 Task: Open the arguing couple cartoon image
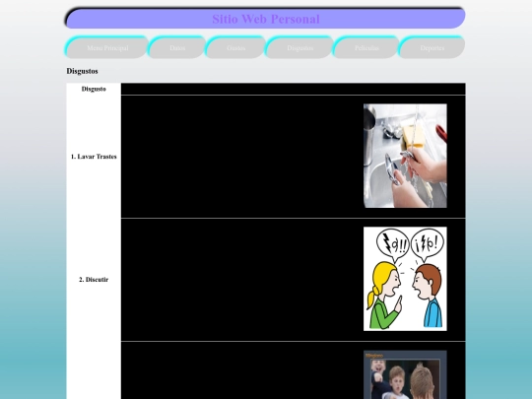pyautogui.click(x=405, y=279)
